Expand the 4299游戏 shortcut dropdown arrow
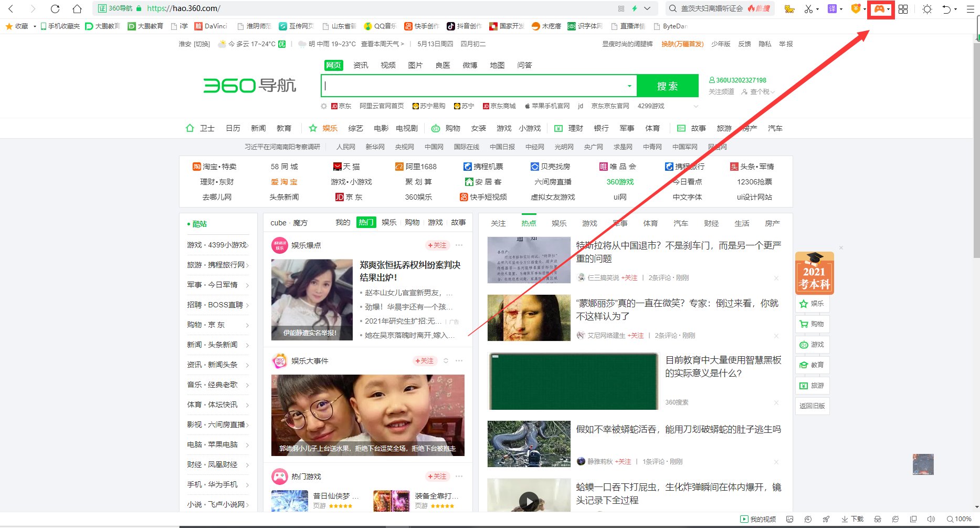 696,106
